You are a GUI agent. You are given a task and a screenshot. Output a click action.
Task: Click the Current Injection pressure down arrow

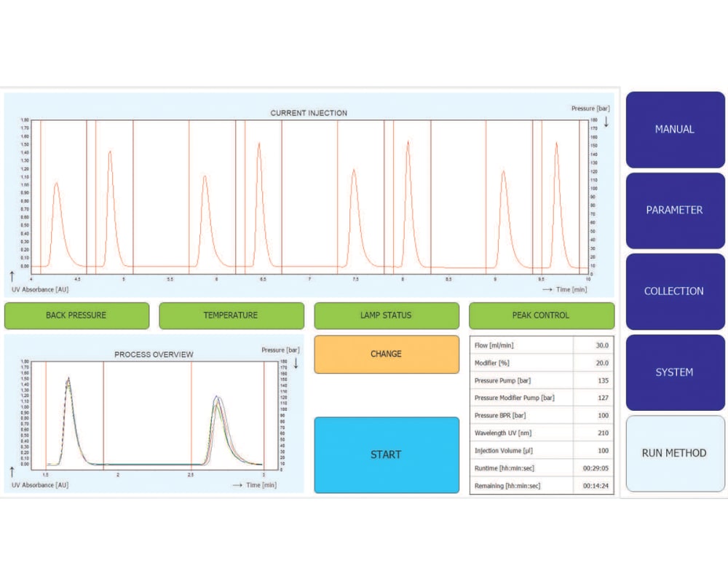(606, 122)
